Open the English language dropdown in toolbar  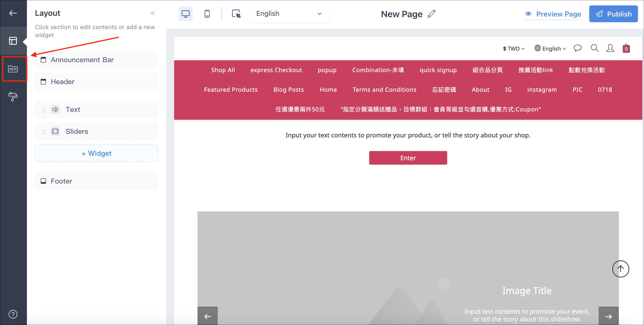click(x=290, y=14)
